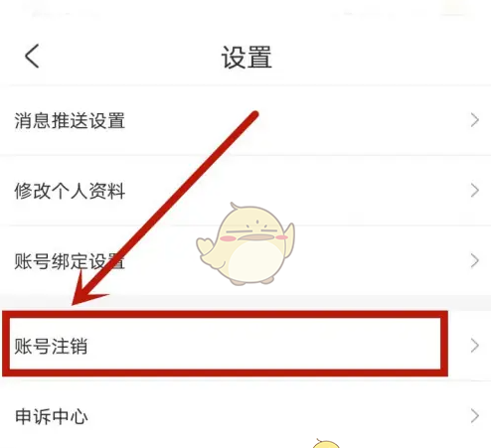Go back using the top-left arrow
This screenshot has width=491, height=448.
coord(32,56)
